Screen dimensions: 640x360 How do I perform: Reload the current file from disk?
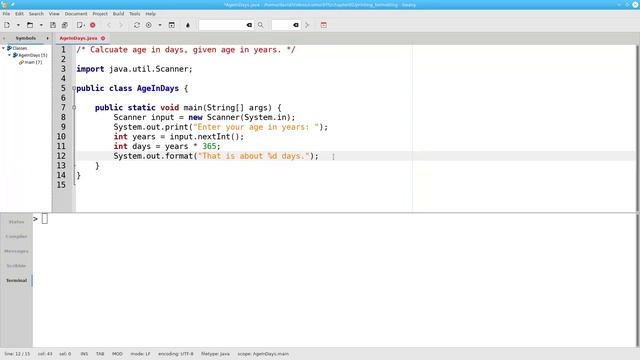[80, 25]
